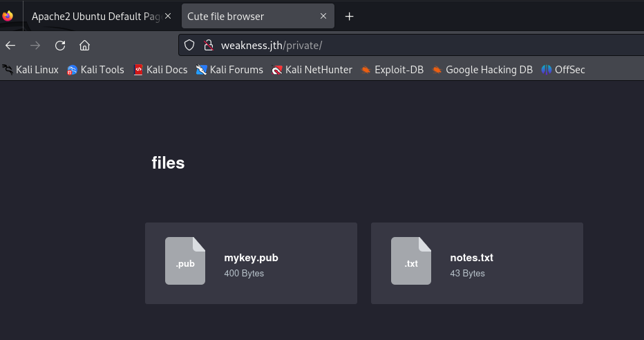Close the Apache2 Ubuntu tab
644x340 pixels.
(x=168, y=16)
